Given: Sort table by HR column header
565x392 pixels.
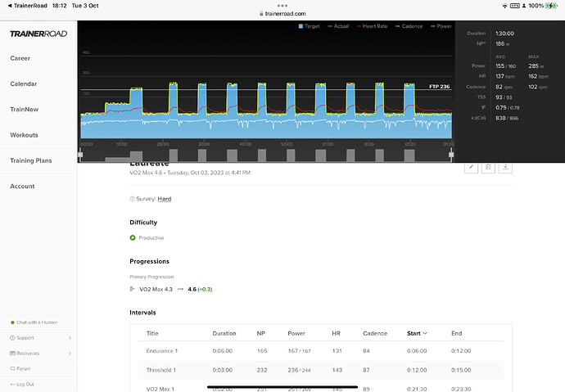Looking at the screenshot, I should [x=337, y=333].
